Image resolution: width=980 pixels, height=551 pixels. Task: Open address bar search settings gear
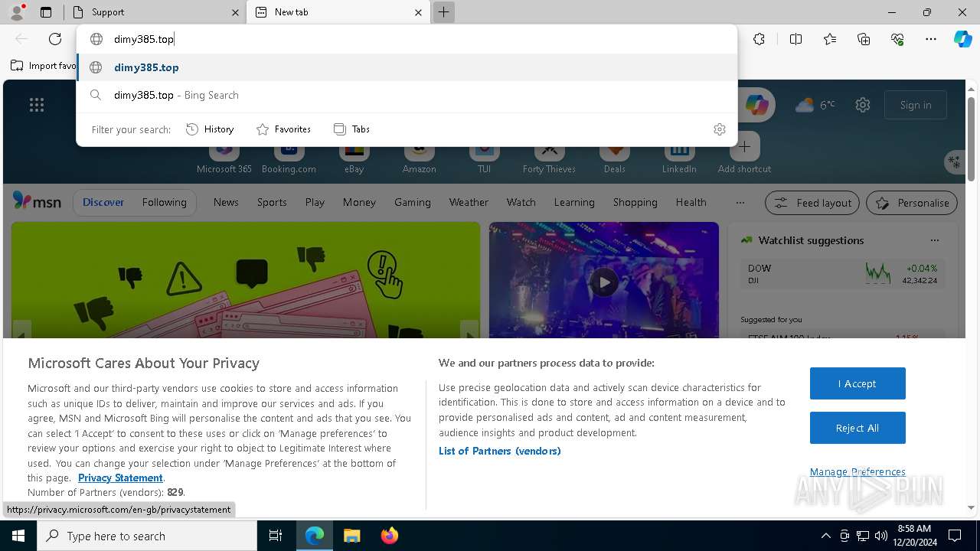pos(719,129)
